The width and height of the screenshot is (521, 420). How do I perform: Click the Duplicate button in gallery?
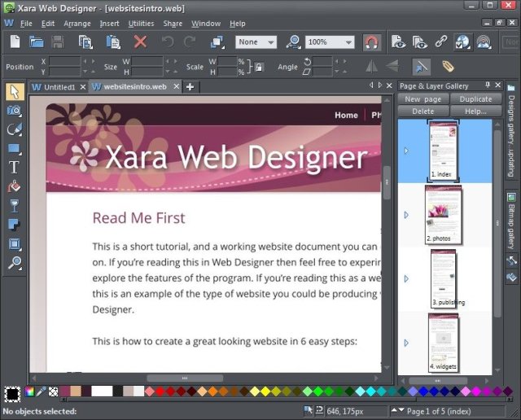tap(475, 99)
